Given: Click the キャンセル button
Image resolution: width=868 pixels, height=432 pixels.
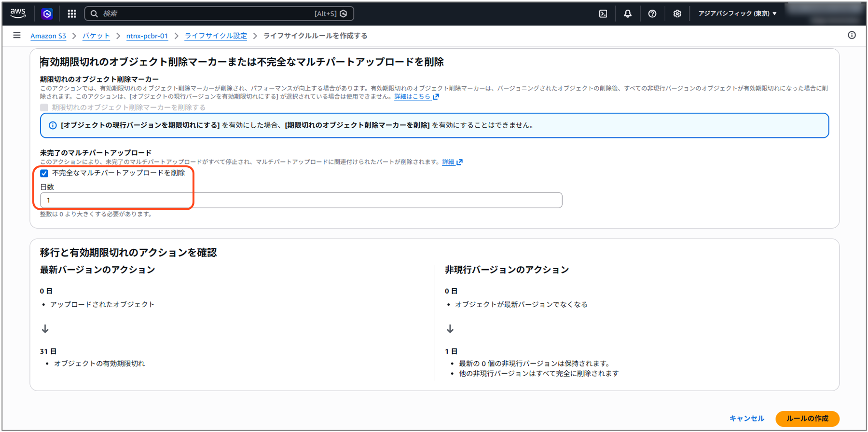Looking at the screenshot, I should (x=747, y=418).
